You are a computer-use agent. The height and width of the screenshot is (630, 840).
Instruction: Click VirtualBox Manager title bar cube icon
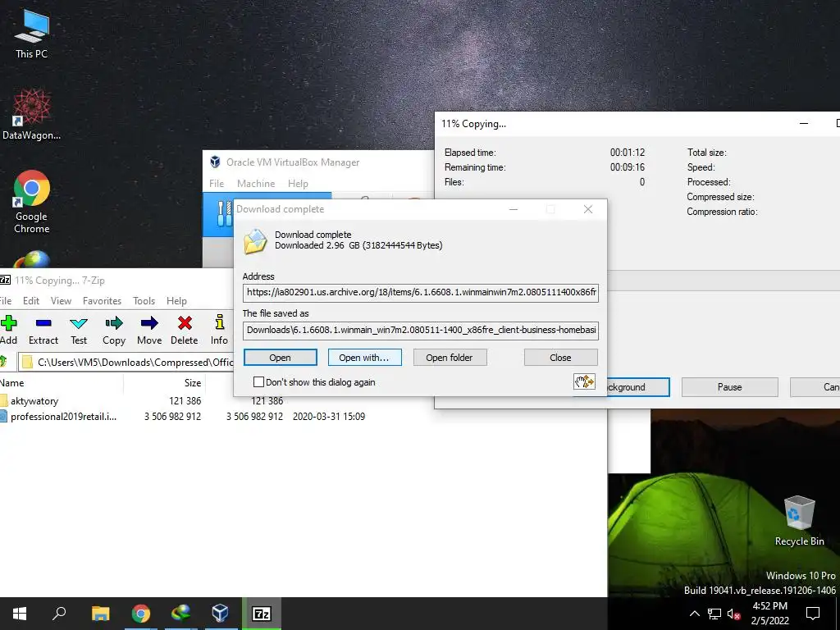coord(216,162)
